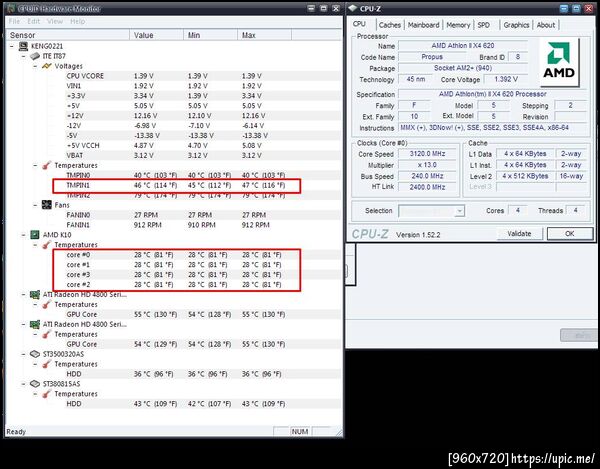
Task: Click the ITE IT87 chip icon
Action: [35, 56]
